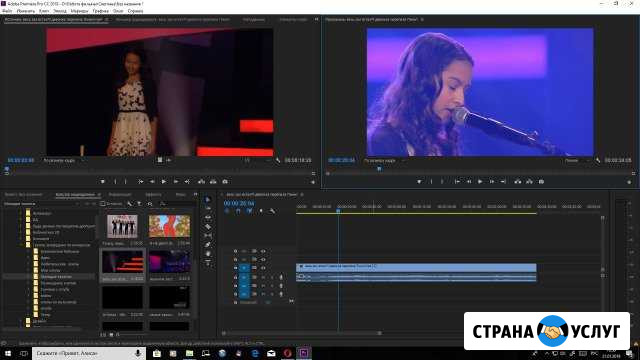Open Source monitor zoom level dropdown
The width and height of the screenshot is (640, 360).
click(62, 161)
